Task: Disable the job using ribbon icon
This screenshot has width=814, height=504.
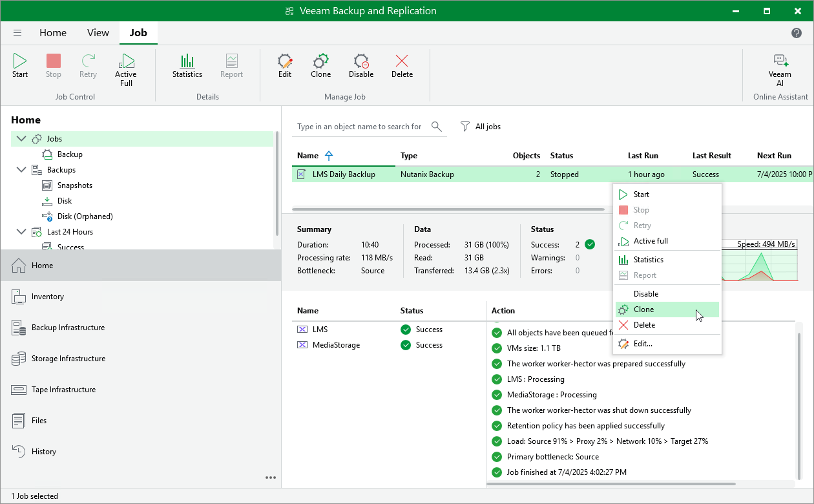Action: [x=361, y=66]
